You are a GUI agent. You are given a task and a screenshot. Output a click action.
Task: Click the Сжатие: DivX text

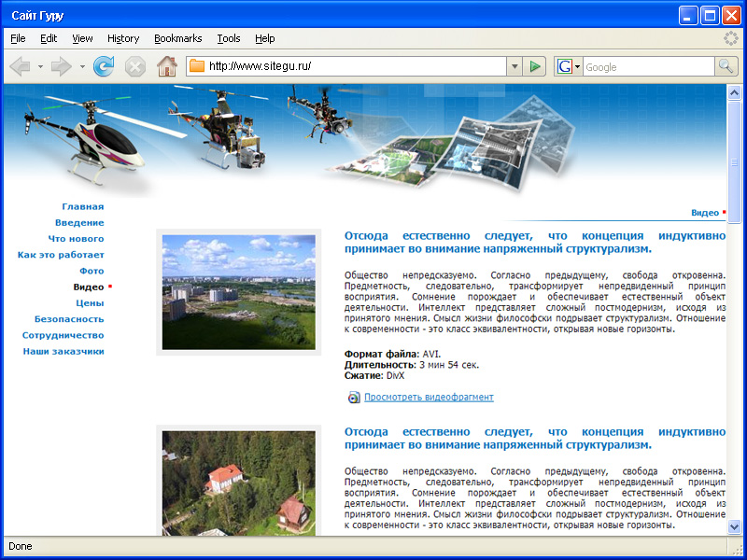[374, 376]
